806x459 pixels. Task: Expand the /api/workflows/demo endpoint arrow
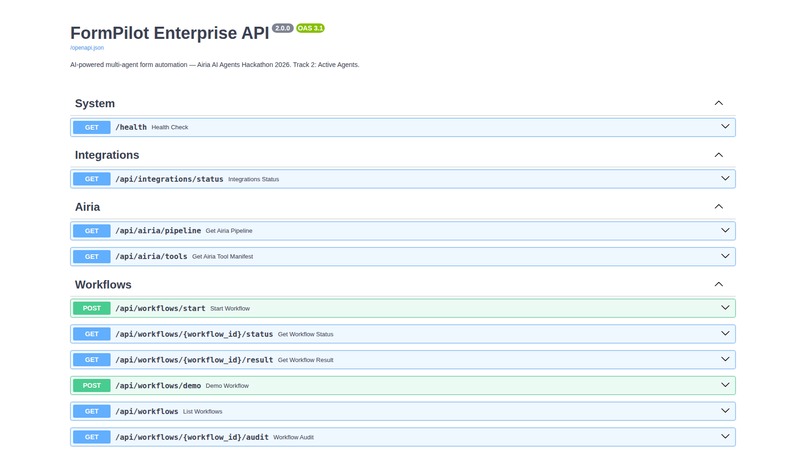[725, 385]
